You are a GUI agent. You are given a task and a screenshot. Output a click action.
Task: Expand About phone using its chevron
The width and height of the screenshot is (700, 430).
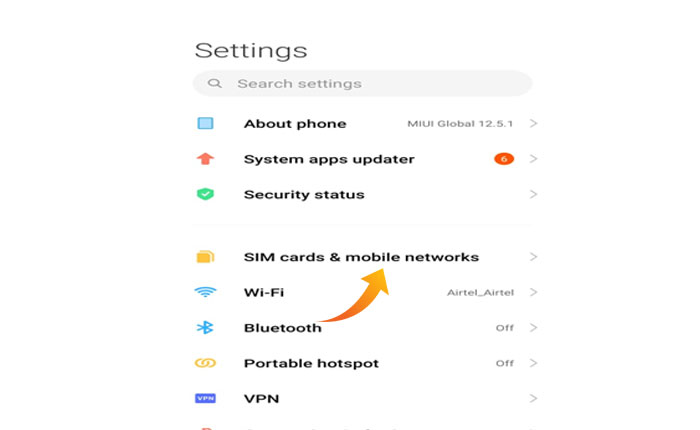pyautogui.click(x=534, y=124)
